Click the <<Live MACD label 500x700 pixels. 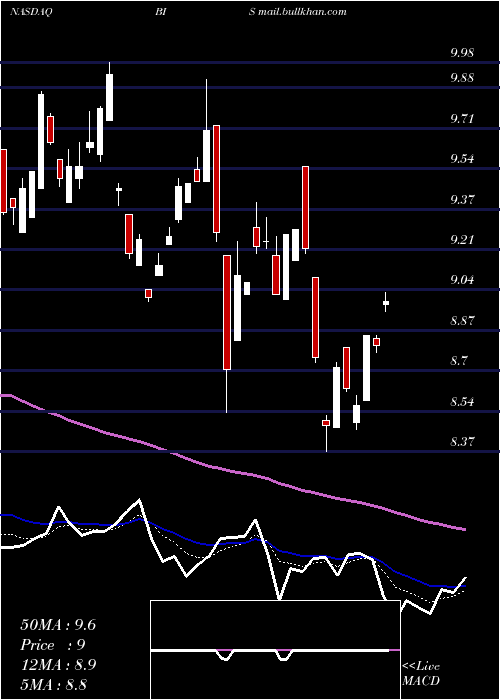[x=421, y=673]
